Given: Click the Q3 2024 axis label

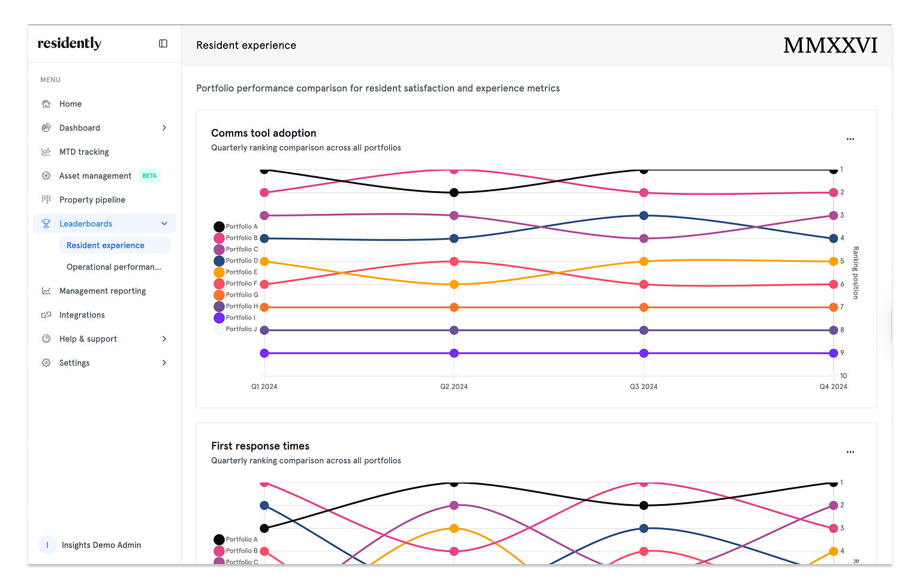Looking at the screenshot, I should [x=644, y=387].
